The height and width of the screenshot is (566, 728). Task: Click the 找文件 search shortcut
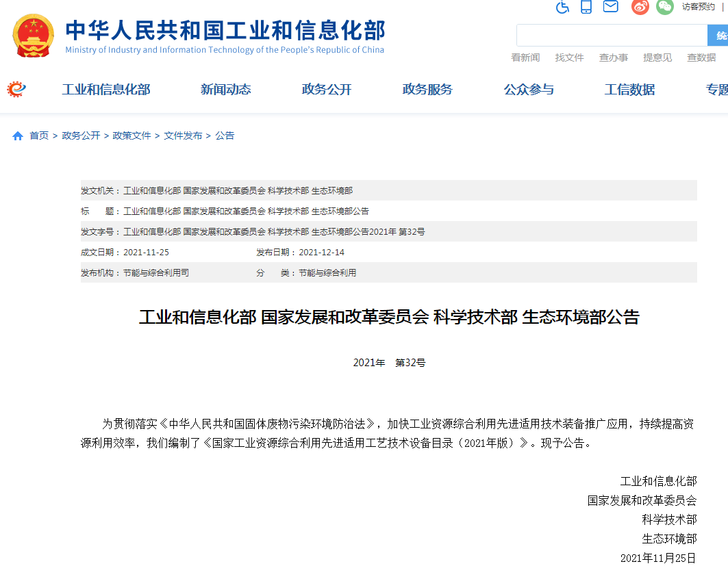click(x=569, y=57)
